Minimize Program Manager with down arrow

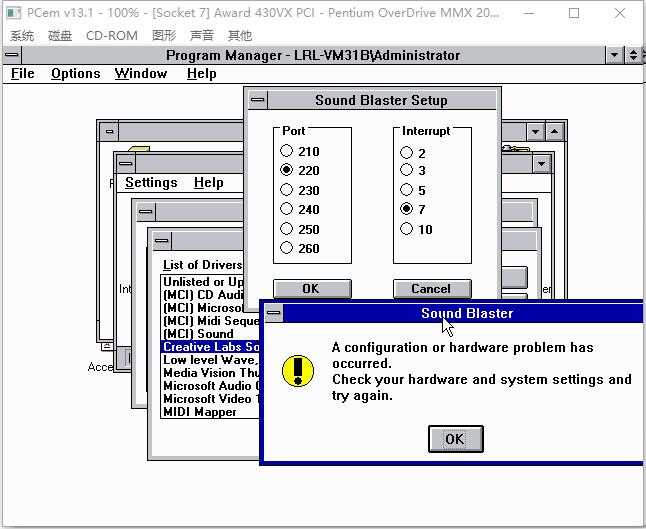pos(614,55)
